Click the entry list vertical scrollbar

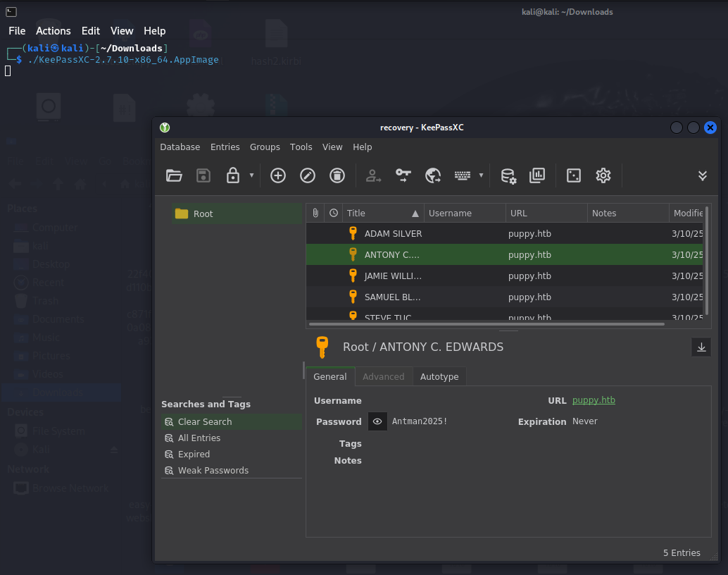(707, 261)
